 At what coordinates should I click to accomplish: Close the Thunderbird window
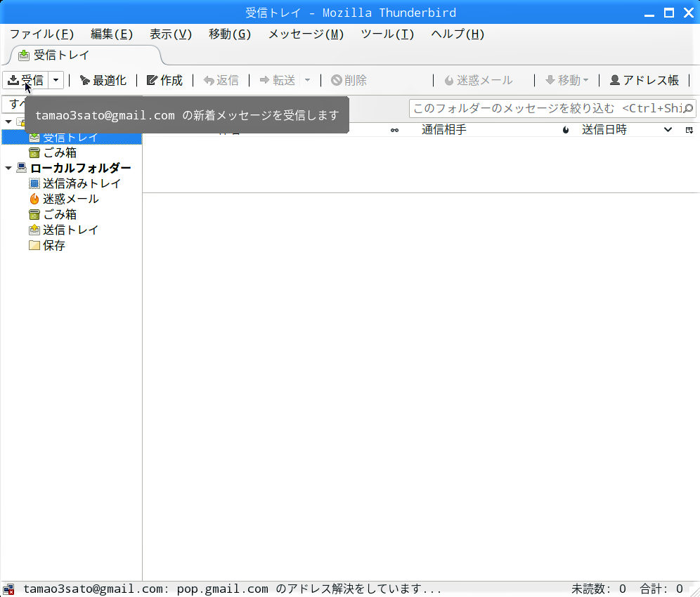coord(688,13)
